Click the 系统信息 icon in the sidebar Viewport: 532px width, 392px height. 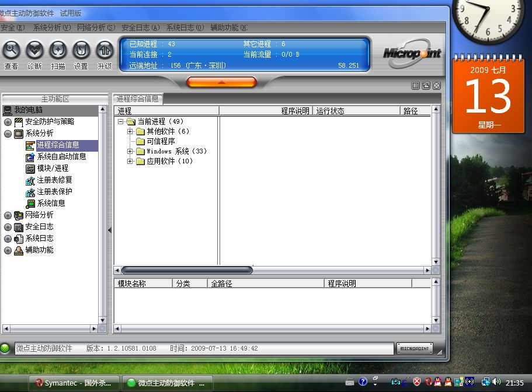pos(30,203)
